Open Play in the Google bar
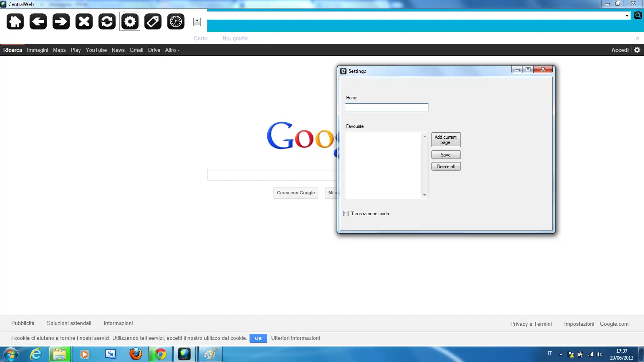 [76, 50]
